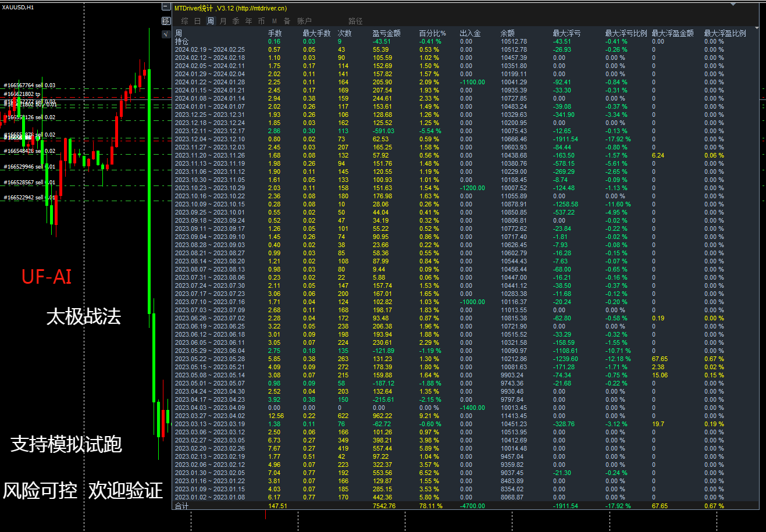The height and width of the screenshot is (532, 766).
Task: Click the 最大浮亏 column header
Action: coord(567,34)
